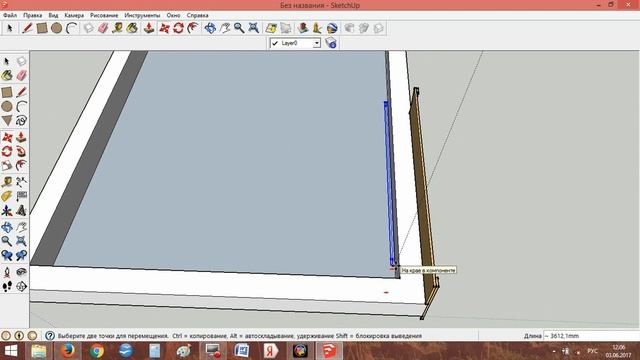Open the Камера menu
Image resolution: width=640 pixels, height=360 pixels.
click(74, 15)
